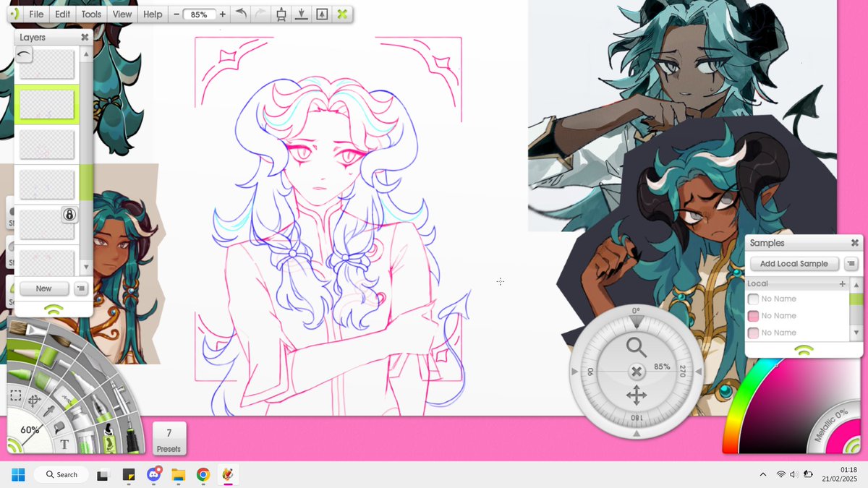This screenshot has height=488, width=868.
Task: Click Samples list scroll down arrow
Action: click(x=856, y=333)
